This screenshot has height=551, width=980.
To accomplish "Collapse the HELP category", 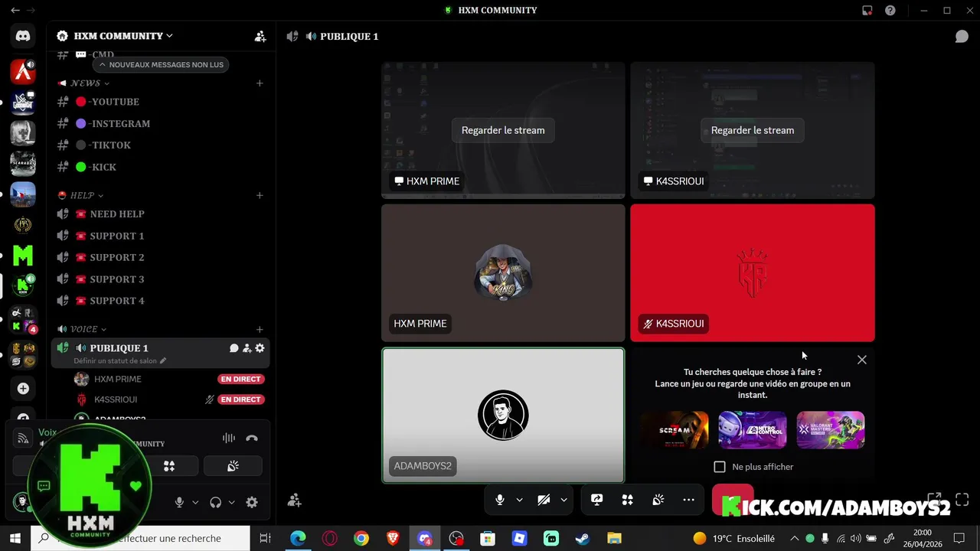I will [81, 195].
